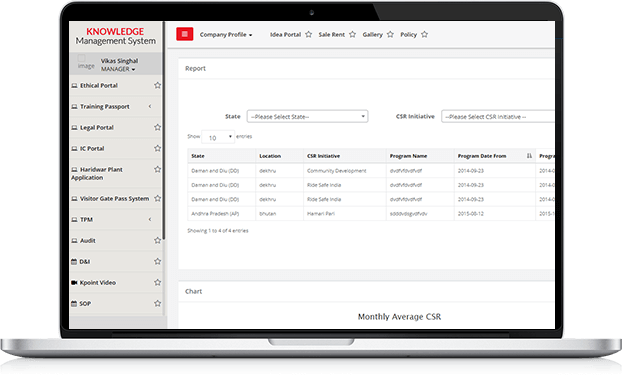Image resolution: width=622 pixels, height=376 pixels.
Task: Click the Audit star icon
Action: tap(157, 240)
